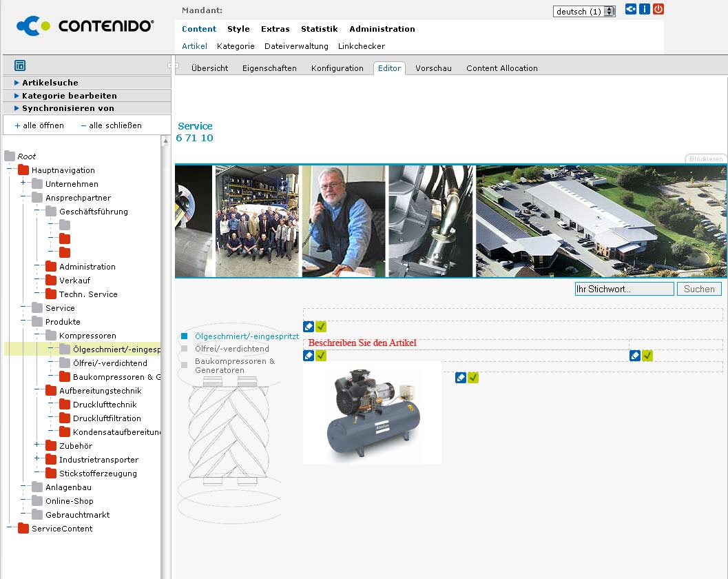Switch to the Vorschau tab
This screenshot has width=728, height=579.
tap(433, 68)
